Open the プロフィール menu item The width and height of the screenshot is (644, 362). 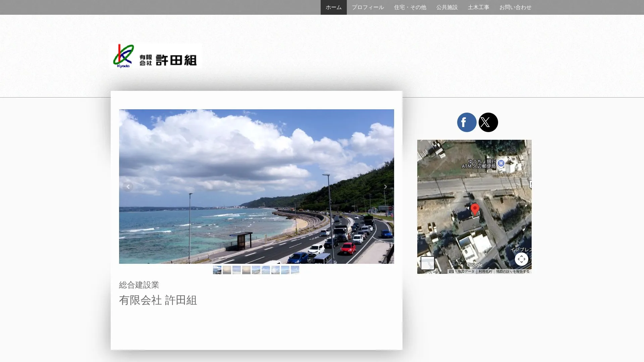point(368,7)
